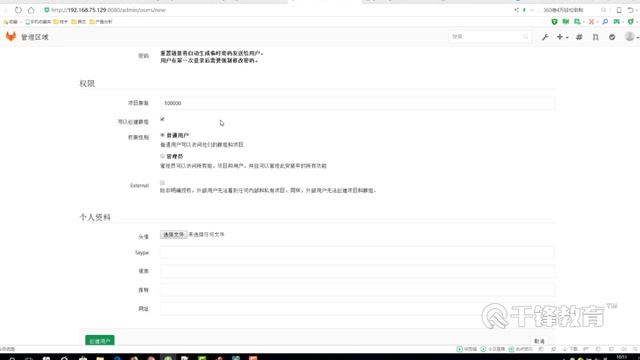The image size is (640, 360).
Task: Click the browser undo-close arrow icon
Action: coord(631,10)
